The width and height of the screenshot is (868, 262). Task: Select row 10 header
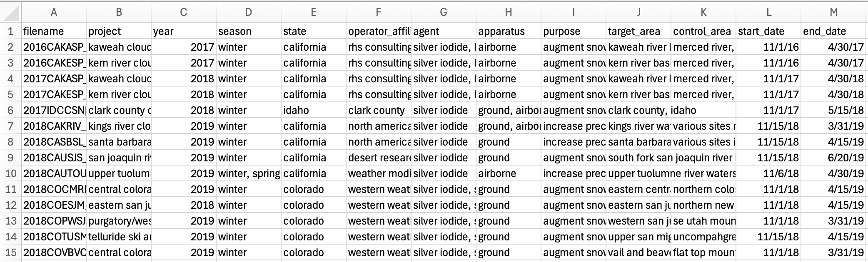point(11,174)
